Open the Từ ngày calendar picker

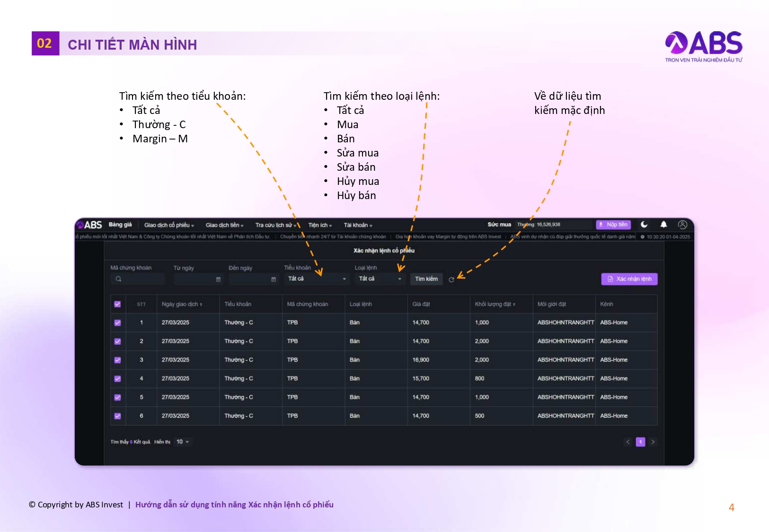pyautogui.click(x=218, y=279)
